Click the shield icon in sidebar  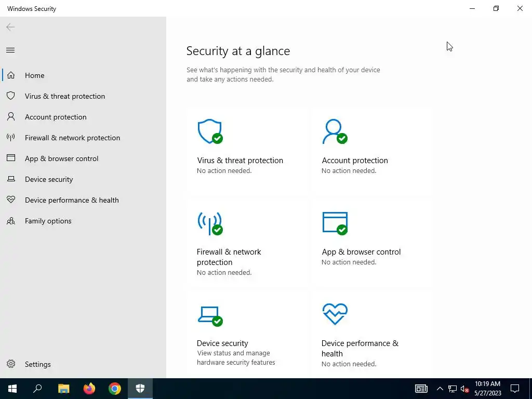click(x=11, y=96)
